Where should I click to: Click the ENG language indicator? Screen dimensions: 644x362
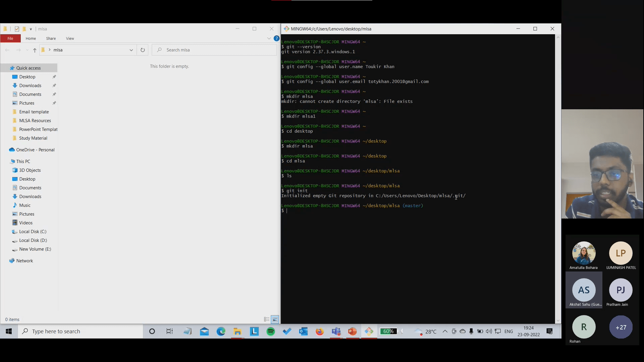[x=508, y=331]
